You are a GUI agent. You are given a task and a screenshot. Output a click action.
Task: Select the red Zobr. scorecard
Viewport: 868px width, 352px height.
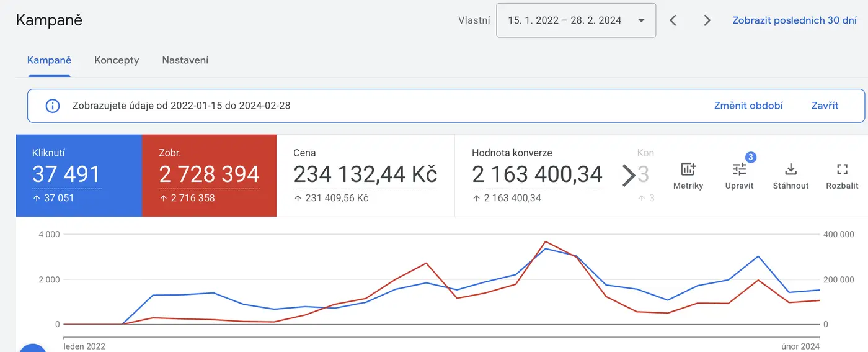tap(209, 176)
